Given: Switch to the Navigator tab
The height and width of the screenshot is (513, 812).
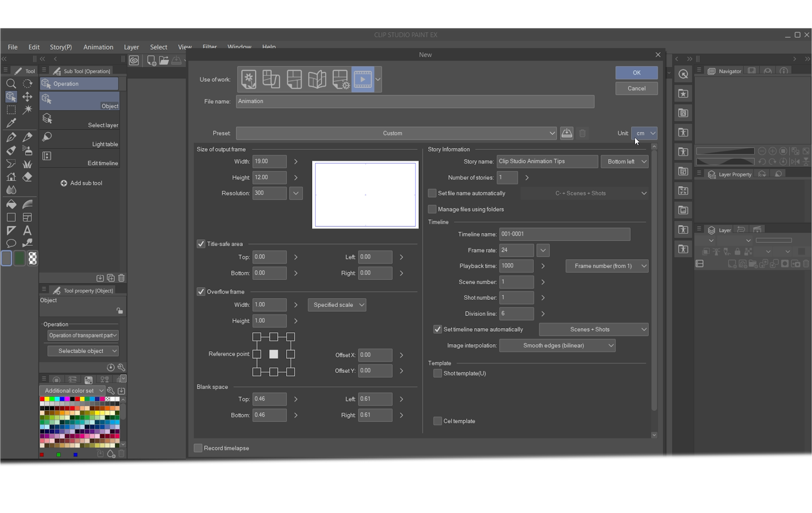Looking at the screenshot, I should (x=725, y=71).
